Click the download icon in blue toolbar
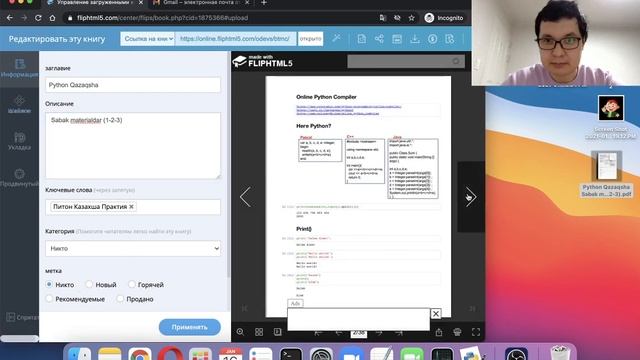Screen dimensions: 640x360 (415, 39)
